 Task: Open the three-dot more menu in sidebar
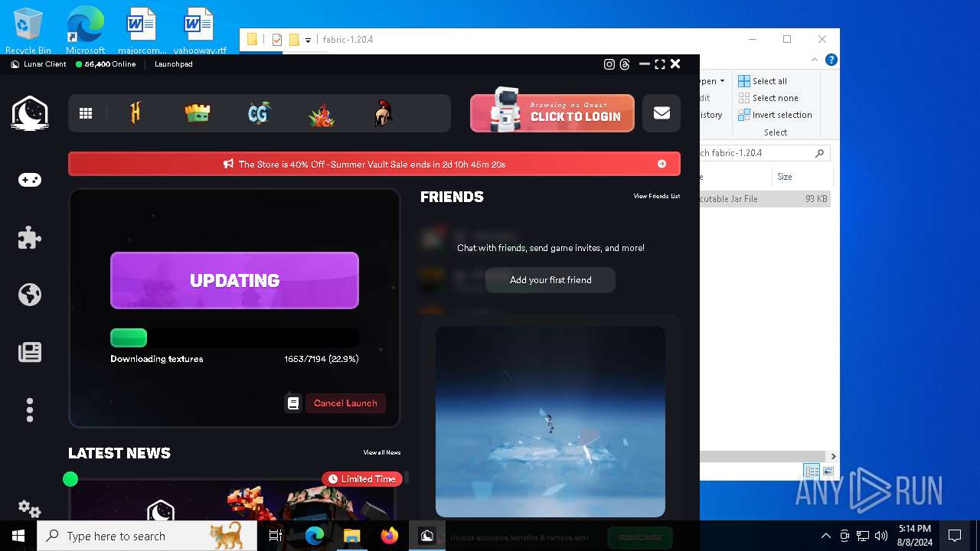click(x=30, y=410)
